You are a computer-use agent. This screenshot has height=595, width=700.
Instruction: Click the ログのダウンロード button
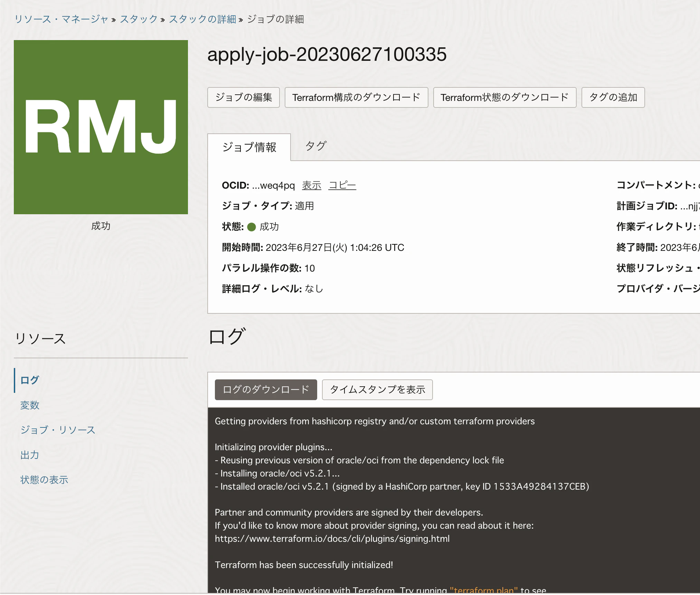266,390
